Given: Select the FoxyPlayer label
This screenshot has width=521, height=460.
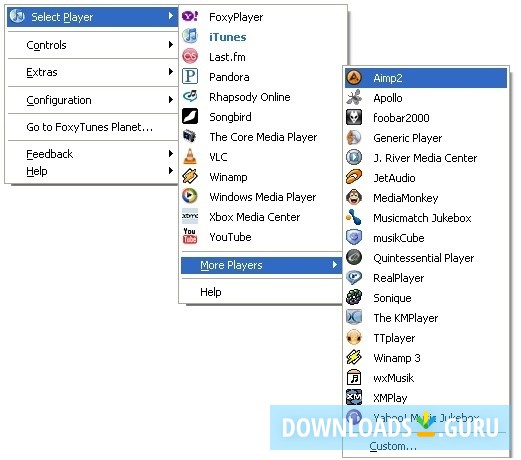Looking at the screenshot, I should (x=236, y=17).
